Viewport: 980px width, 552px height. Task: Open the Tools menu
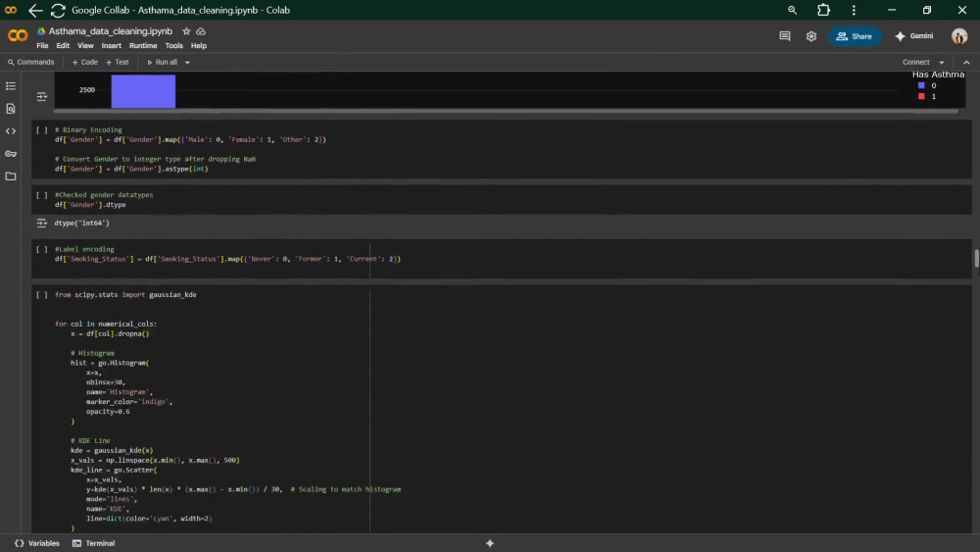point(173,46)
